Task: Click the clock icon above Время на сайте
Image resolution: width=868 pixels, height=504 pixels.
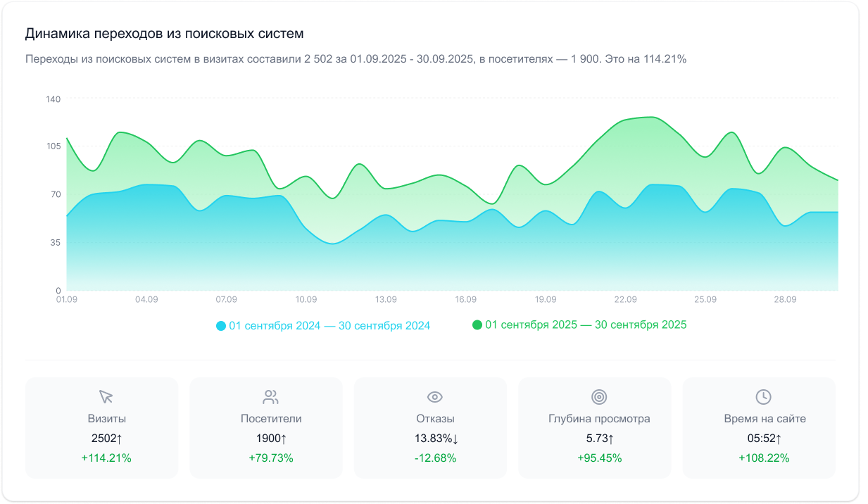Action: click(763, 396)
